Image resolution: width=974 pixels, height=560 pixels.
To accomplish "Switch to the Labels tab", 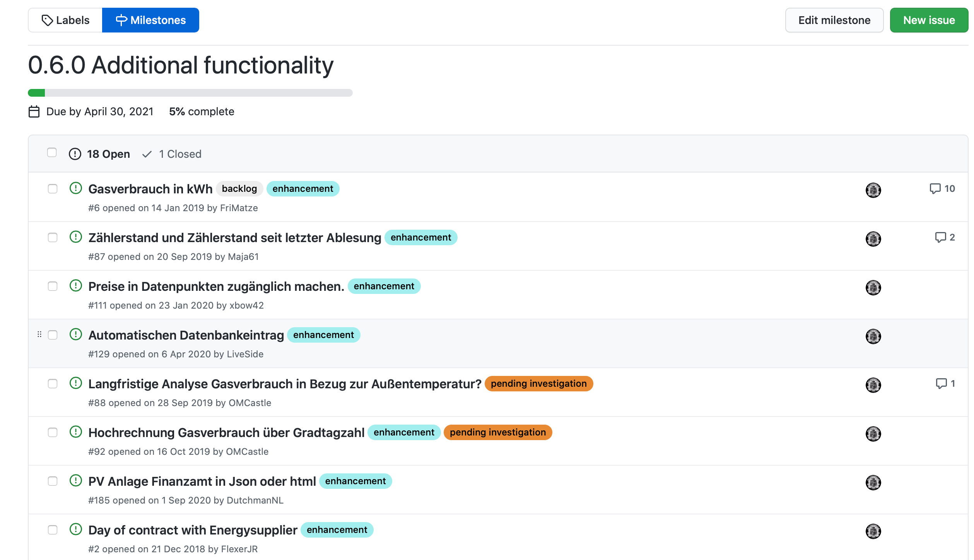I will tap(65, 20).
